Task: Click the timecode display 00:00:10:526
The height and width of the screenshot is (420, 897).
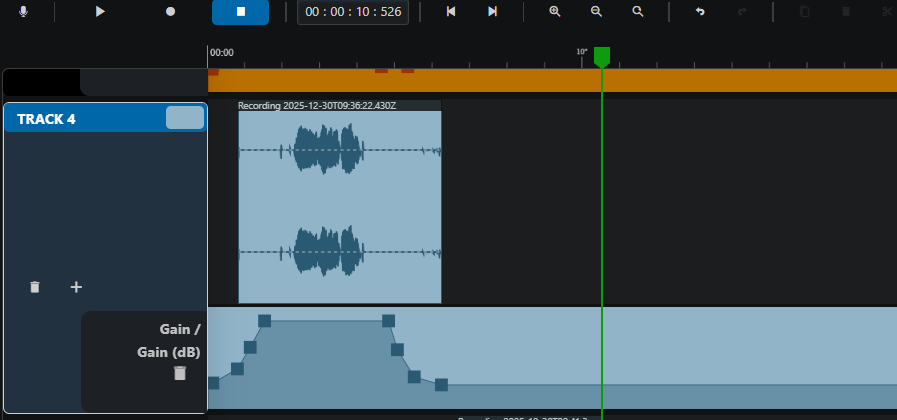Action: [x=353, y=12]
